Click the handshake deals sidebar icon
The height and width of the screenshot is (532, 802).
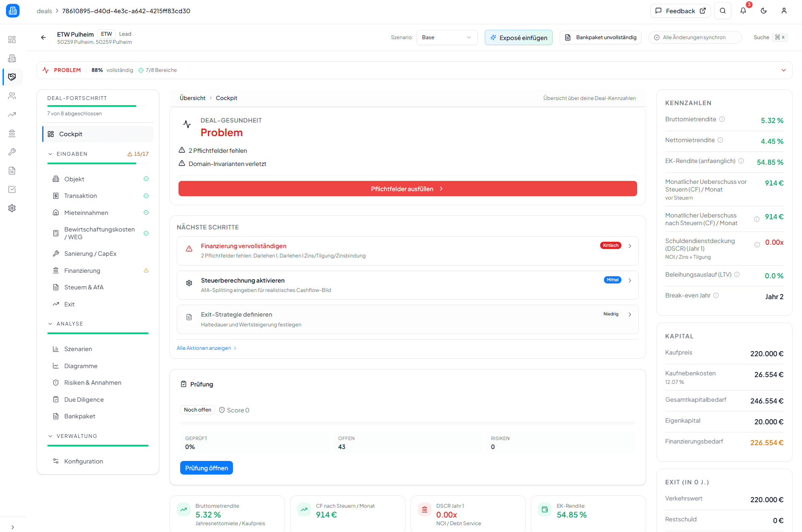coord(12,77)
